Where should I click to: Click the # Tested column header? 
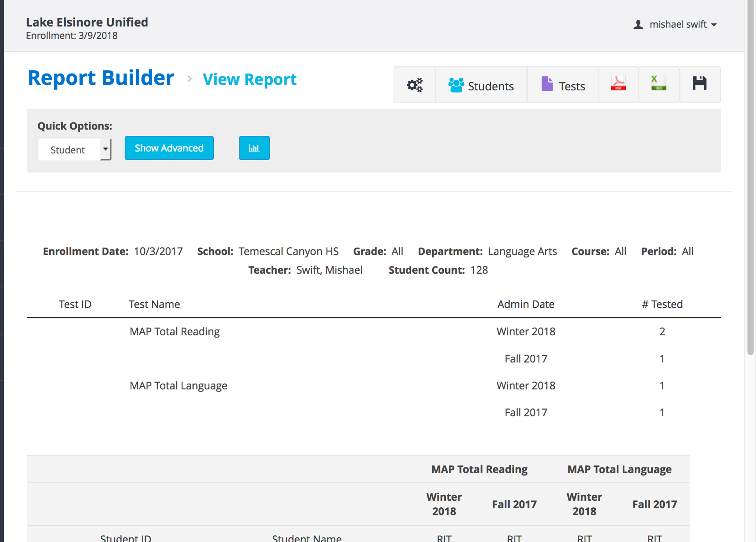(662, 304)
